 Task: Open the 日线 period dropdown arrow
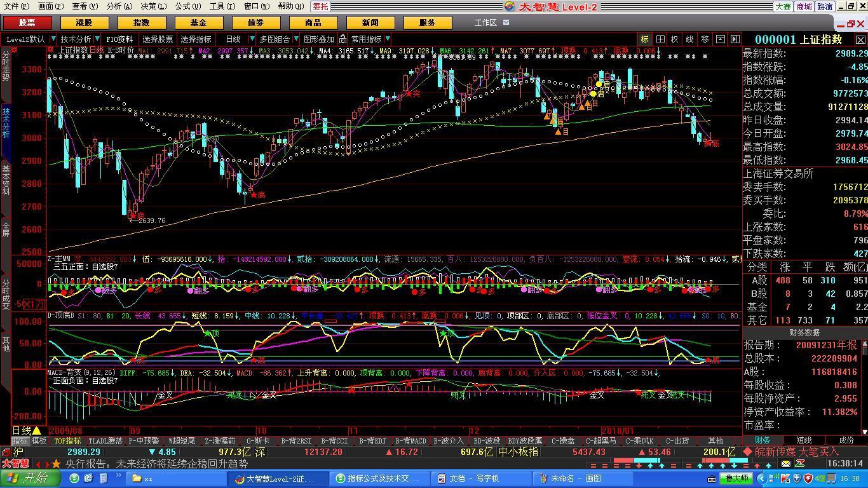point(252,39)
